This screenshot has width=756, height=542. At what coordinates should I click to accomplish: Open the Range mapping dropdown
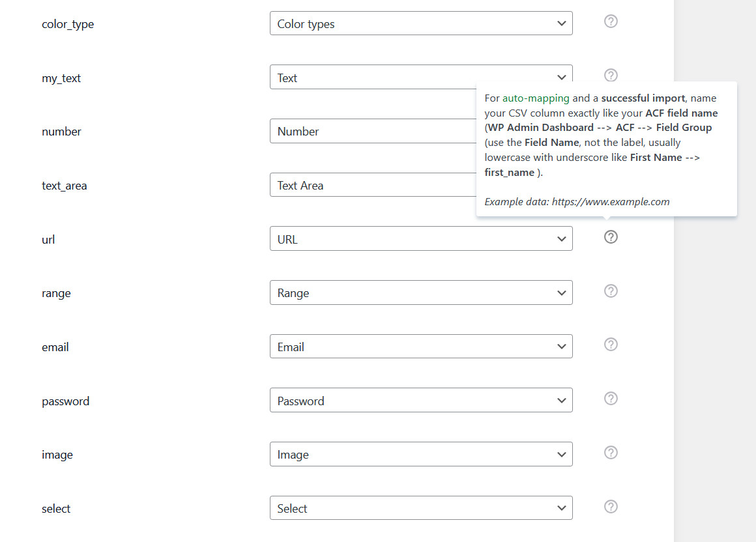(x=421, y=293)
